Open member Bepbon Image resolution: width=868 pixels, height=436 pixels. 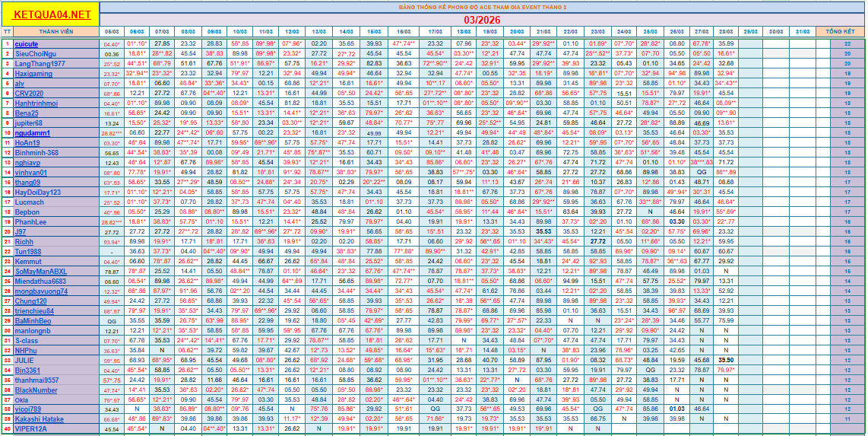(x=27, y=212)
